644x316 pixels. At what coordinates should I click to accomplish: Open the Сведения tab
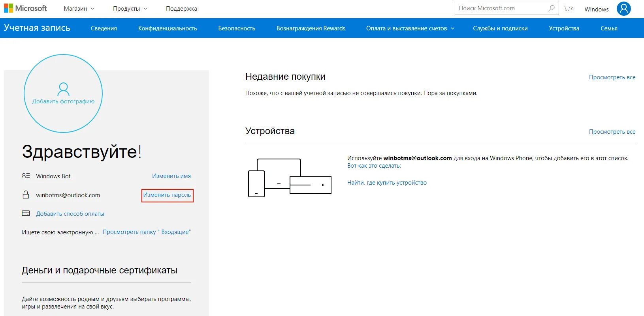coord(104,28)
